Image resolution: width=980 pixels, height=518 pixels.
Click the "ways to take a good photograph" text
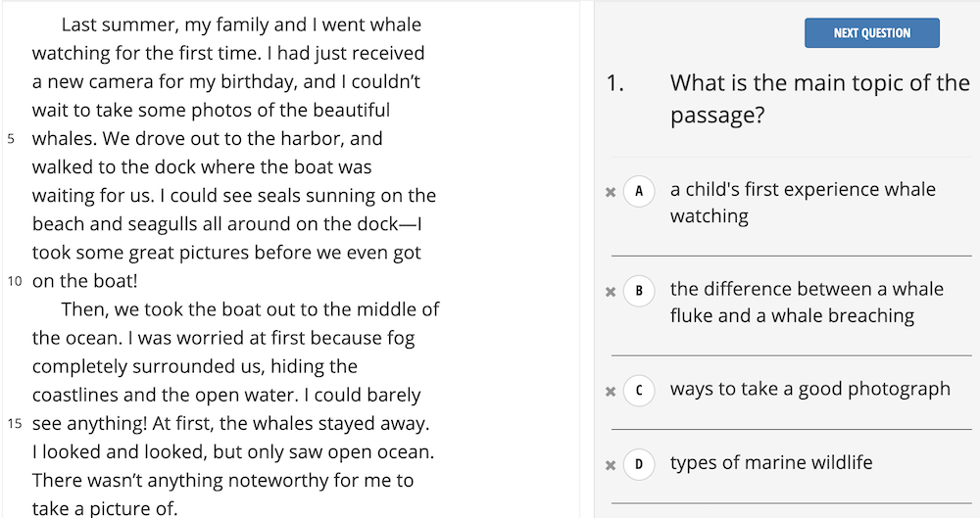[x=809, y=389]
